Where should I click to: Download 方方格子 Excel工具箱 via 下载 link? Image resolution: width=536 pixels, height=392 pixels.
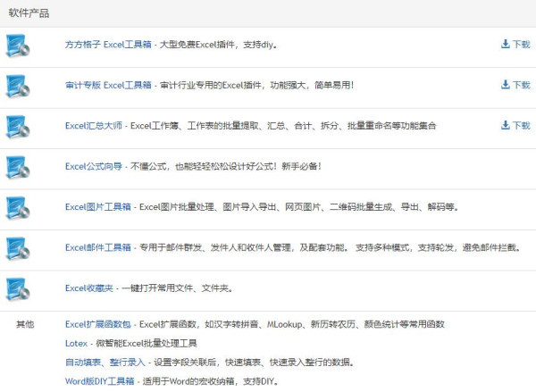[515, 44]
